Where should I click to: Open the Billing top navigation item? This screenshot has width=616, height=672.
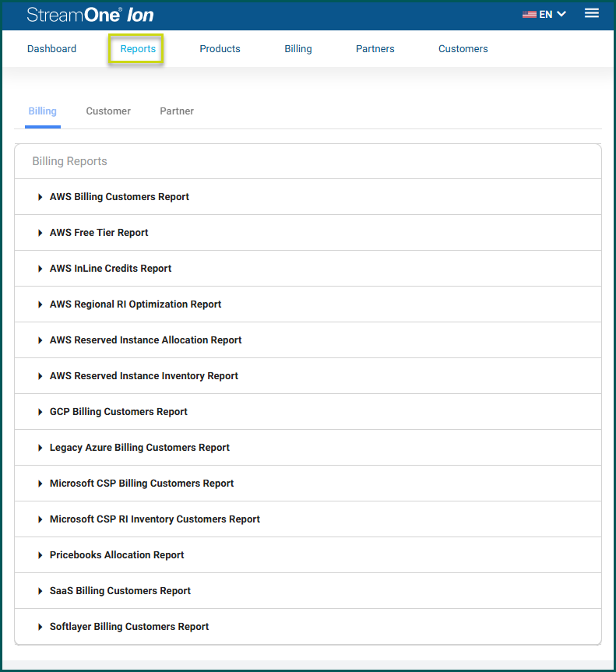pyautogui.click(x=298, y=49)
